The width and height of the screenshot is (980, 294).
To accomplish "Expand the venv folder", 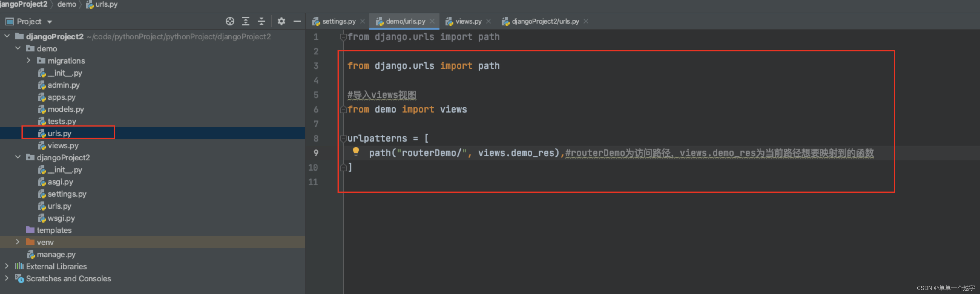I will (x=18, y=242).
